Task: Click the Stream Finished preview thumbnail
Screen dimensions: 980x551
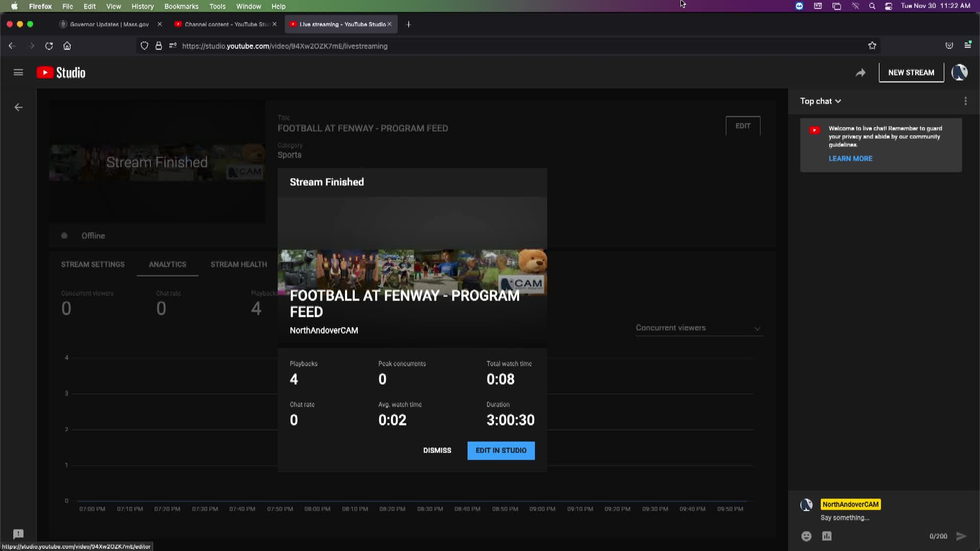Action: (x=157, y=162)
